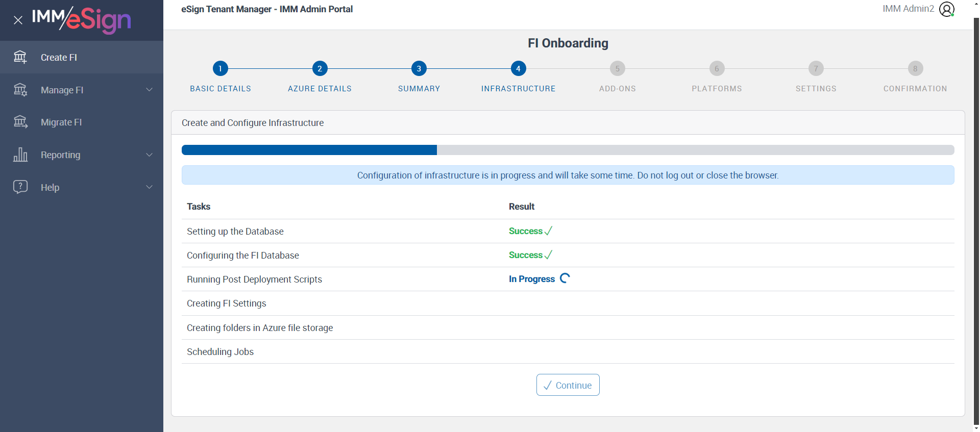Click the Manage FI bank gear icon

pos(20,90)
